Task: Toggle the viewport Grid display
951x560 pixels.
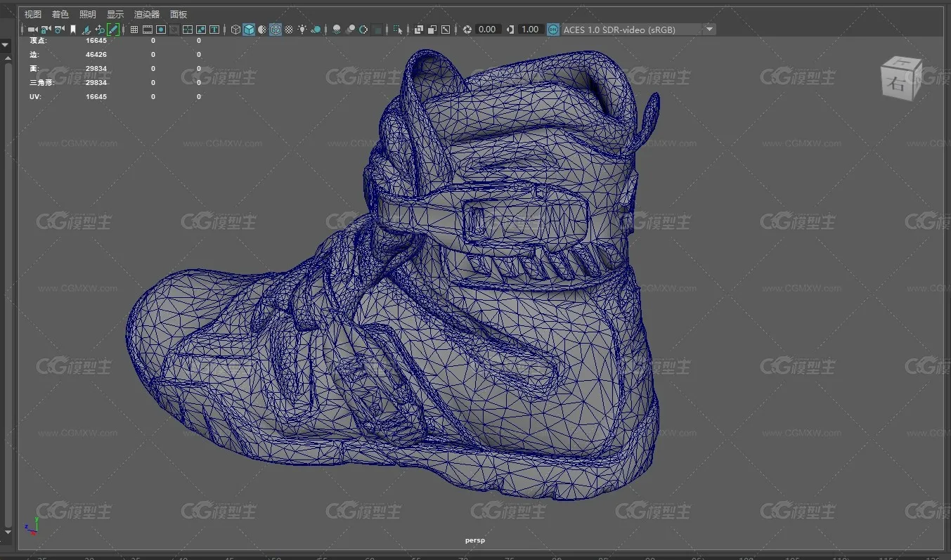Action: 134,30
